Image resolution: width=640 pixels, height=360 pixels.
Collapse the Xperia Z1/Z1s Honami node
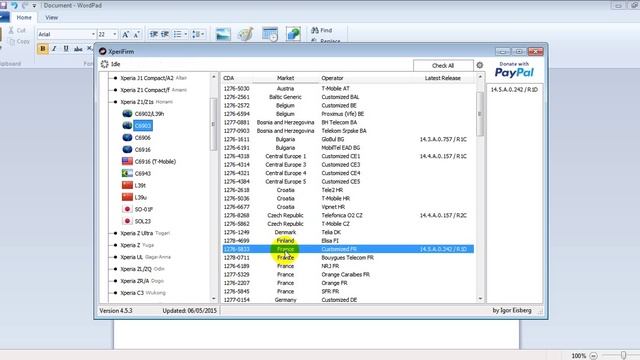click(x=116, y=102)
